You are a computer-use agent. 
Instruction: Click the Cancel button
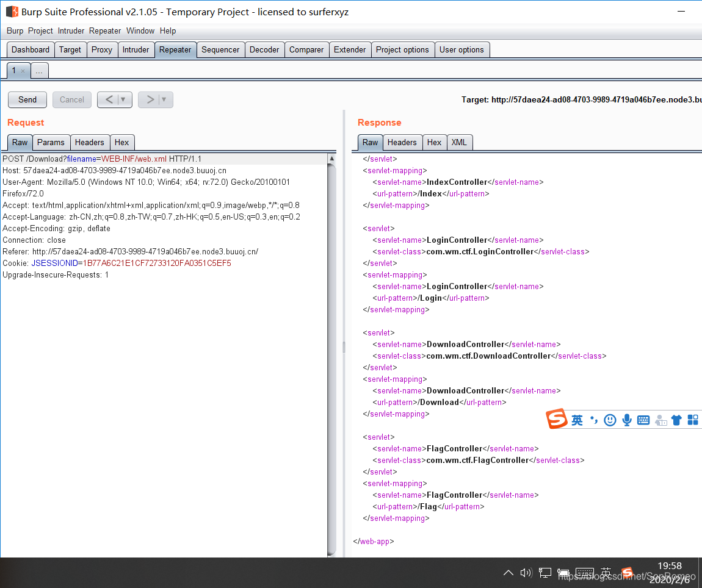pos(71,100)
